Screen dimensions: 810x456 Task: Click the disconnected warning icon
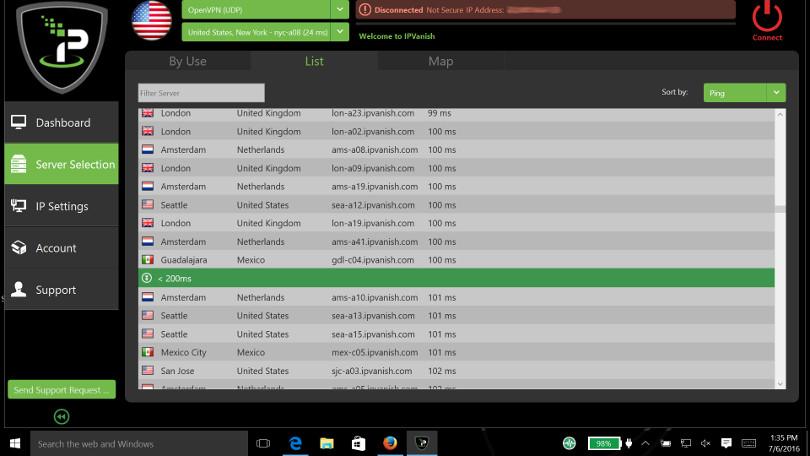coord(365,9)
